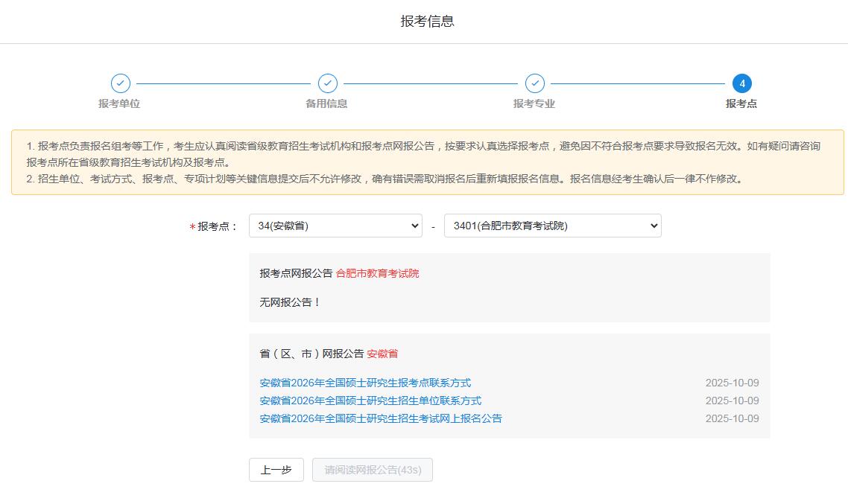This screenshot has width=848, height=504.
Task: Open link 安徽省2026年全国硕士研究生招生考试网上报名公告
Action: (x=381, y=418)
